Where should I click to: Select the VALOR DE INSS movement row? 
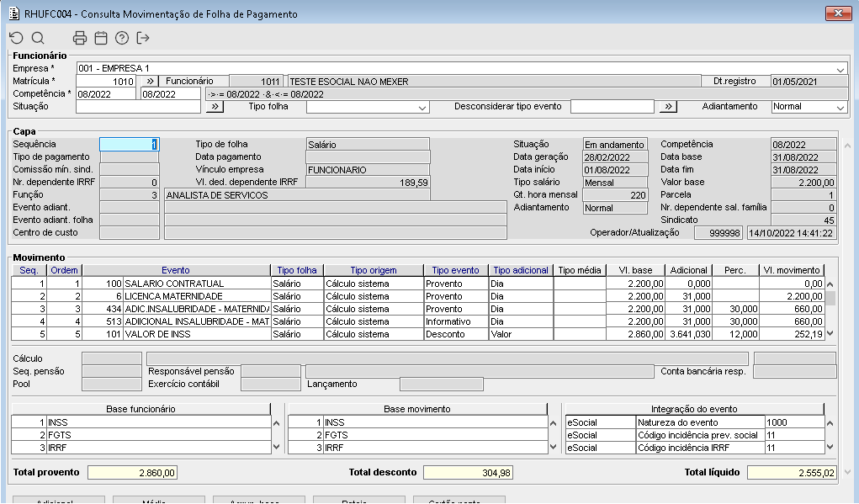coord(198,334)
